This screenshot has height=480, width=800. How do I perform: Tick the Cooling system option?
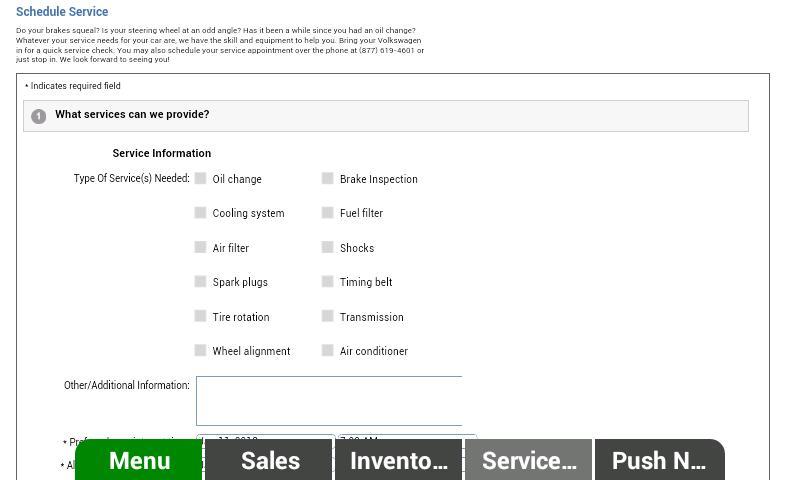[200, 212]
